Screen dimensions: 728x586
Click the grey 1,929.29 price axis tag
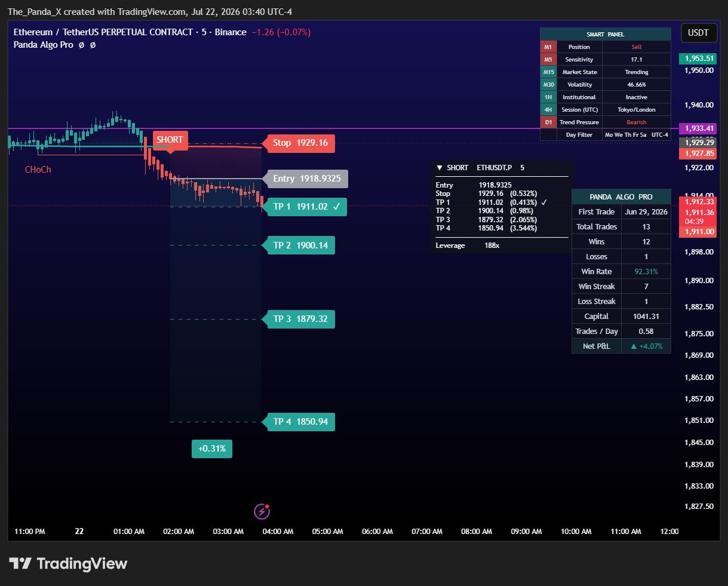point(698,143)
